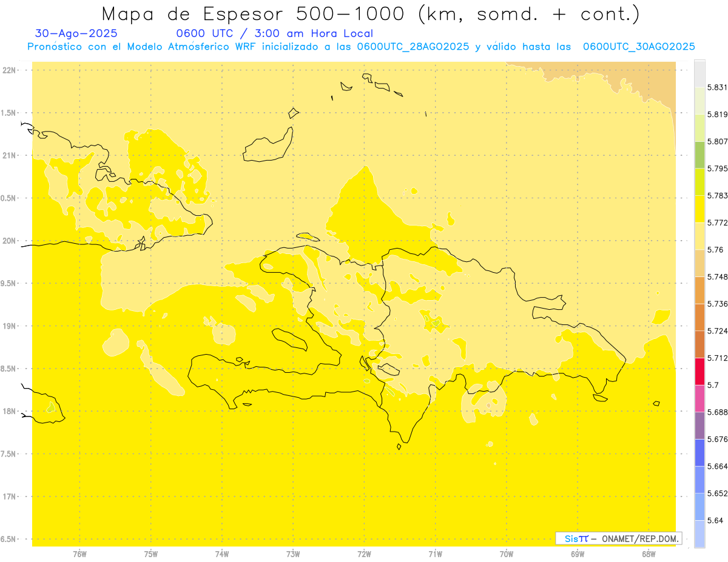728x562 pixels.
Task: Click the legend value '5.676'
Action: [718, 440]
